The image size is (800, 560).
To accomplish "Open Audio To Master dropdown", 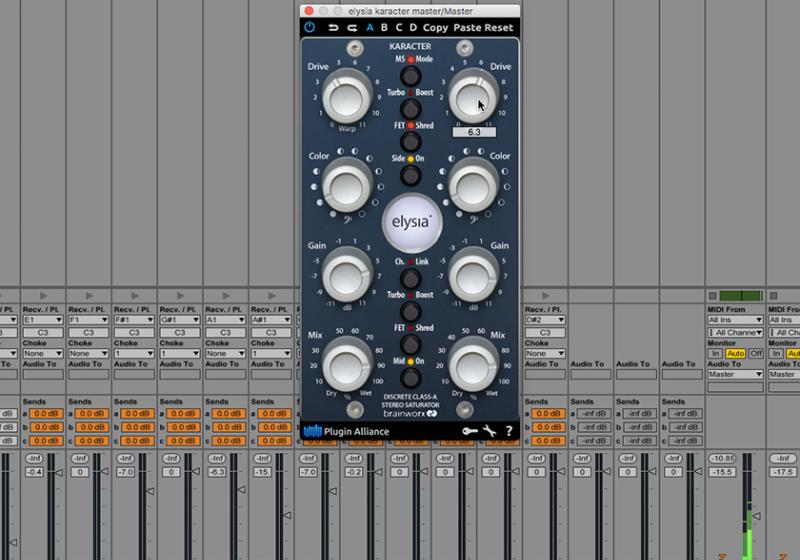I will pos(735,374).
